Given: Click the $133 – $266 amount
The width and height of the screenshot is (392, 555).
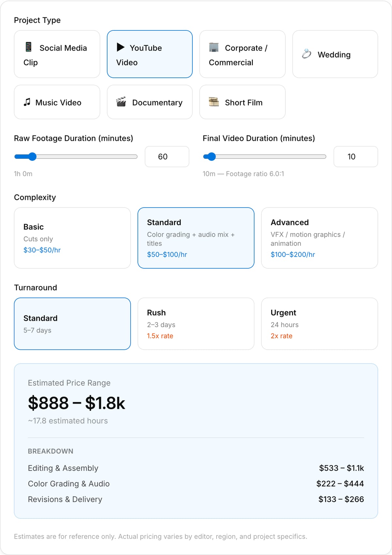Looking at the screenshot, I should 341,499.
